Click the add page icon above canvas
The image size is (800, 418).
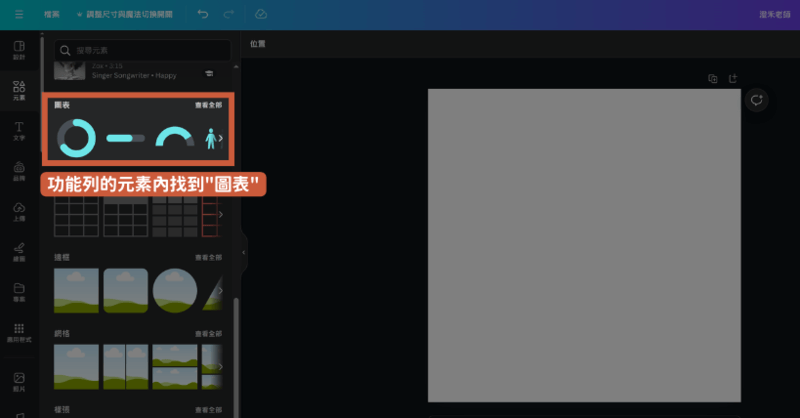tap(732, 78)
